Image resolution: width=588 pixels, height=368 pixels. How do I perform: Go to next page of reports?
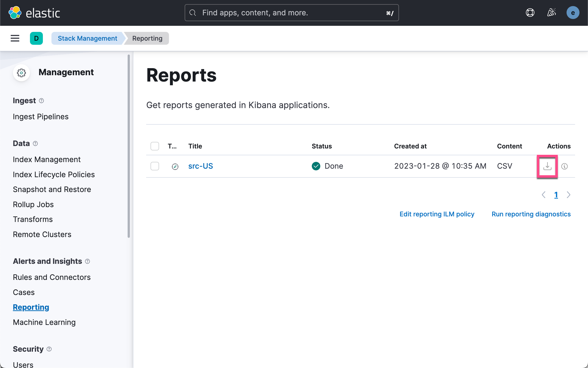568,195
